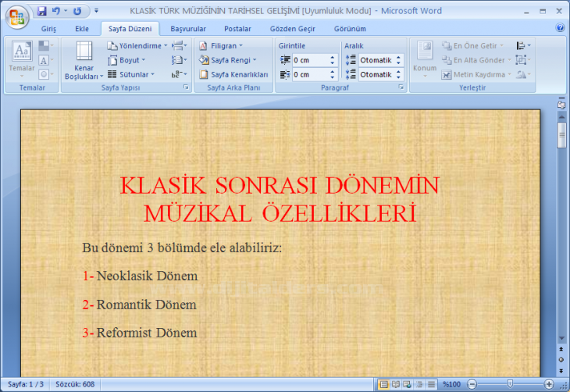Decrease spacing after with down arrow
Image resolution: width=570 pixels, height=392 pixels.
tap(399, 77)
